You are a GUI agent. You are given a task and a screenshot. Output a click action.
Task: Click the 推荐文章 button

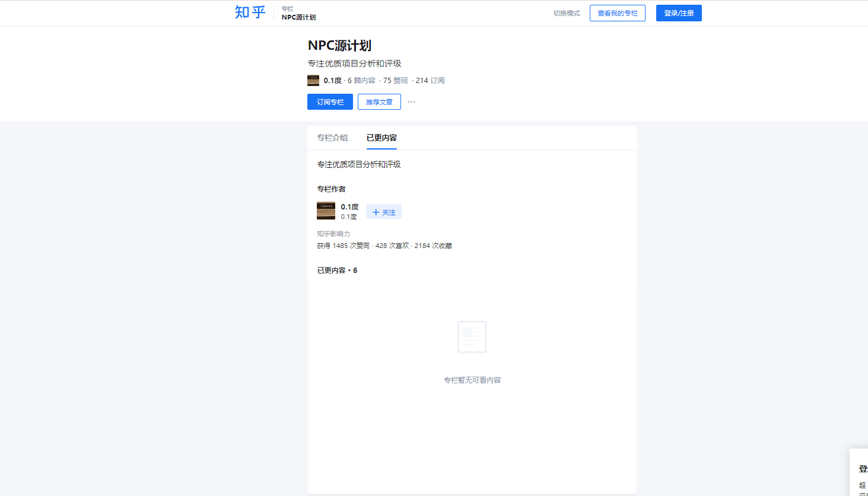click(379, 101)
